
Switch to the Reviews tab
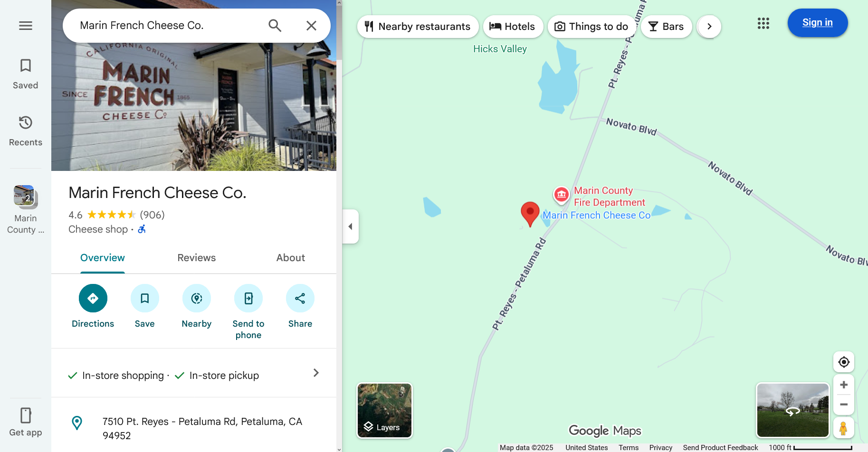pos(197,258)
